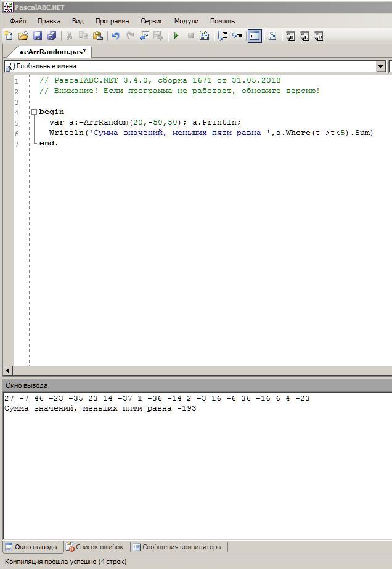Toggle the output window toolbar button
This screenshot has width=392, height=569.
point(255,36)
